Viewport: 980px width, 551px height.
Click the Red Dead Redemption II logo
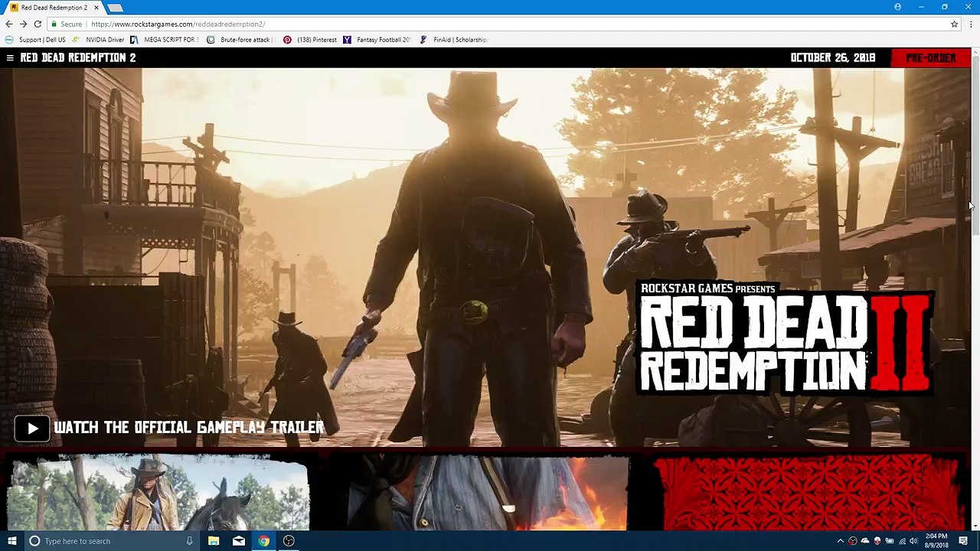pyautogui.click(x=785, y=338)
